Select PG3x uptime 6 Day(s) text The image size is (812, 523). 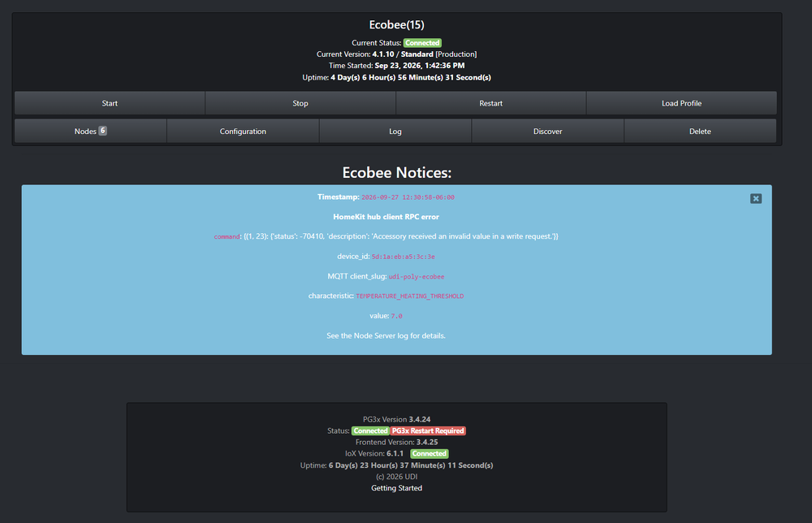click(397, 465)
